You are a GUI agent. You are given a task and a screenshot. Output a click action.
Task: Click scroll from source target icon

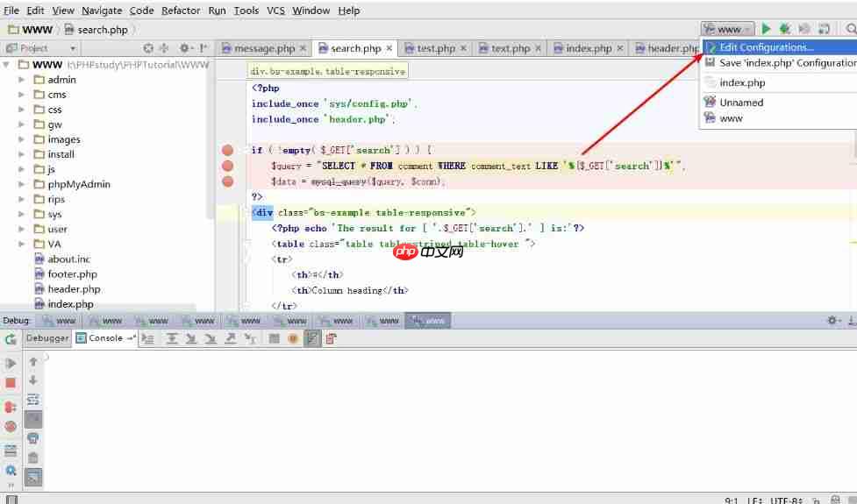pyautogui.click(x=148, y=48)
